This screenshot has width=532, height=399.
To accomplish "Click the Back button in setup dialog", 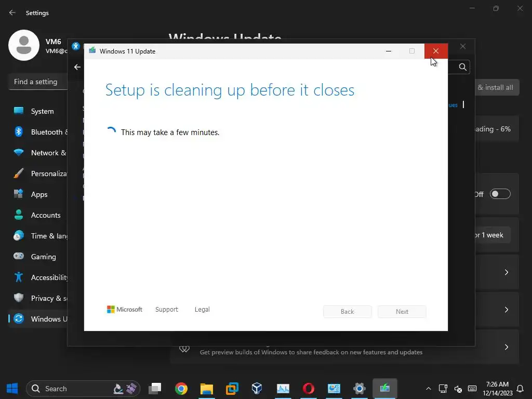I will 348,312.
